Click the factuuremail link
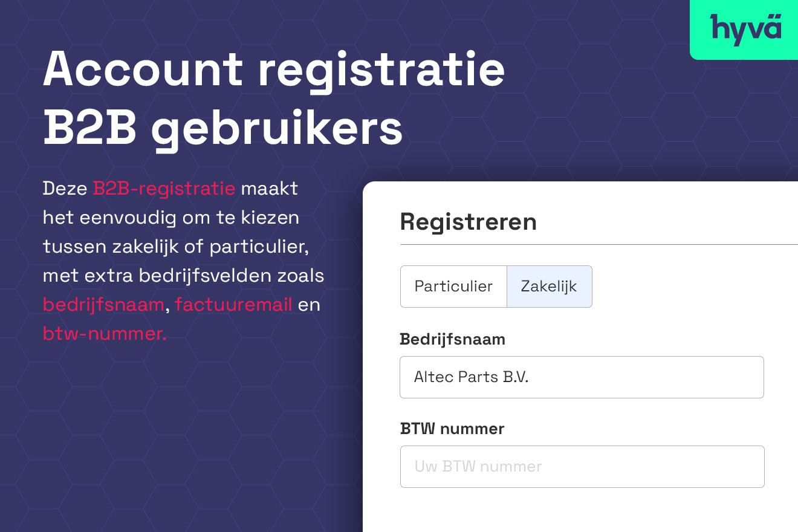The height and width of the screenshot is (532, 798). (x=232, y=305)
